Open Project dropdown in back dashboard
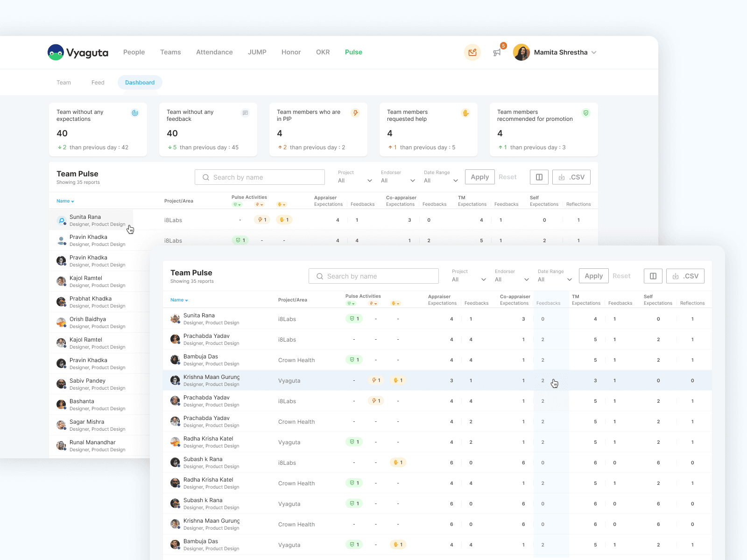Screen dimensions: 747x560 pos(355,181)
